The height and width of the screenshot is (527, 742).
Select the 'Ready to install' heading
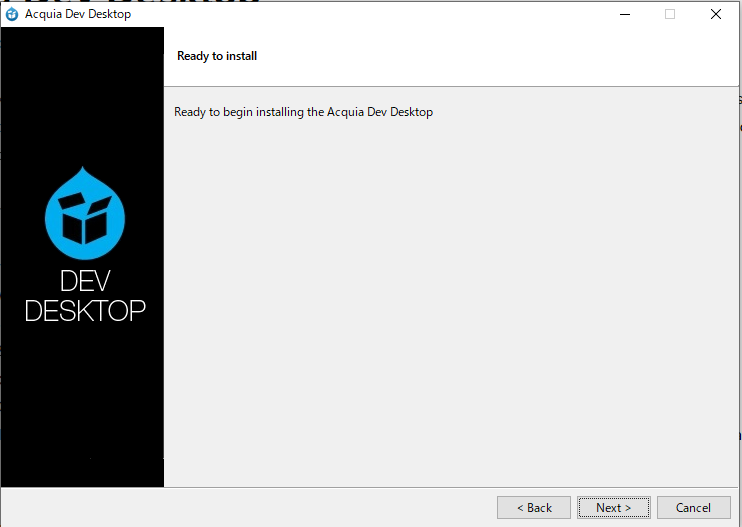[217, 56]
